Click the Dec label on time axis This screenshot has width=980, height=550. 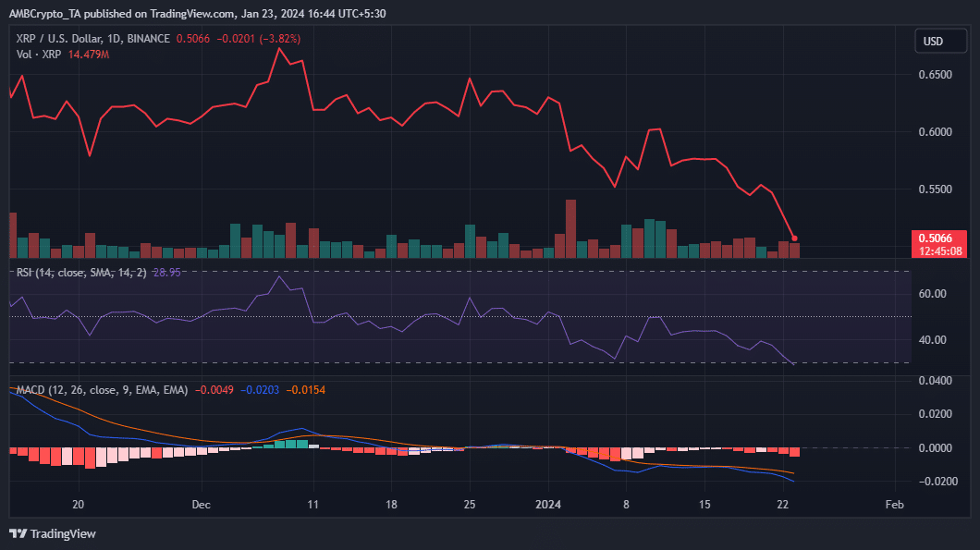point(202,505)
